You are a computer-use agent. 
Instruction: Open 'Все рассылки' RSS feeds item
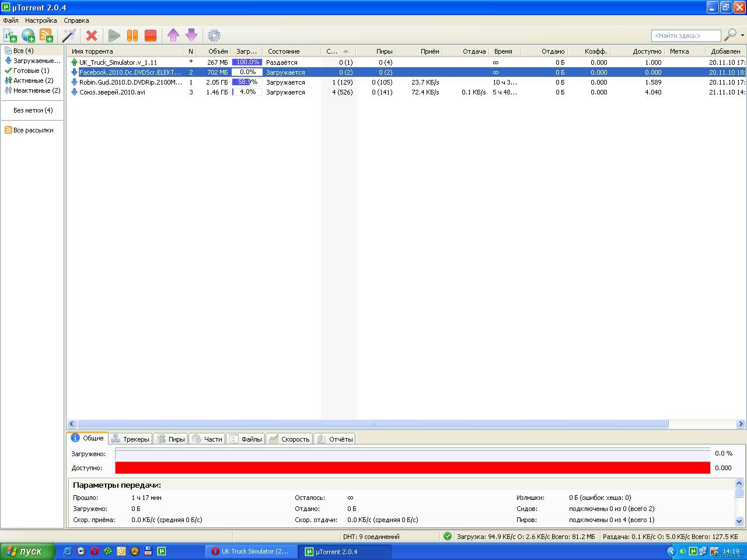[33, 130]
